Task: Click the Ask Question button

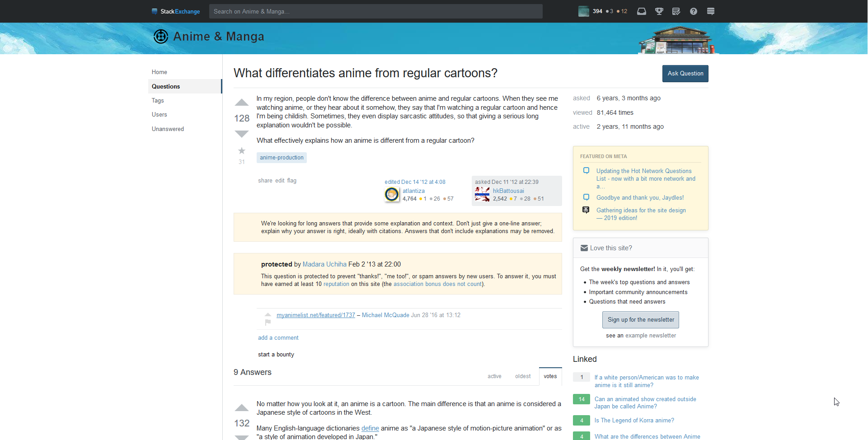Action: [x=685, y=74]
